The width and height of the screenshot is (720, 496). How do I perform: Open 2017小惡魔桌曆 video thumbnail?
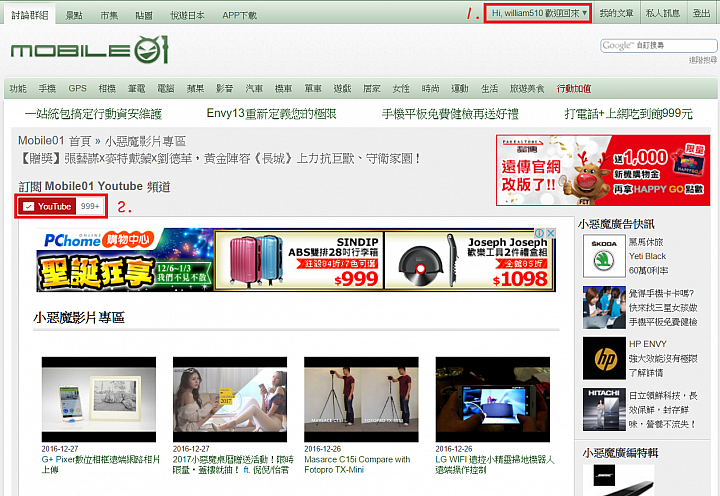[230, 400]
